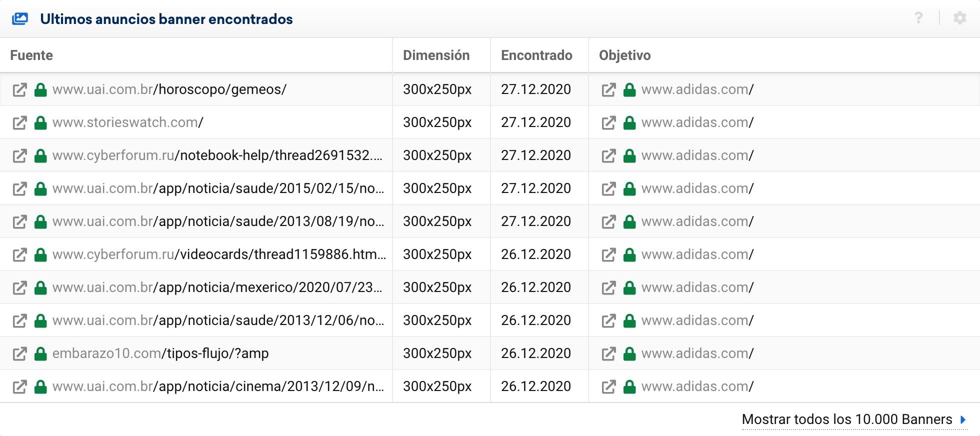This screenshot has width=980, height=436.
Task: Open external icon for videocards thread source
Action: tap(19, 255)
